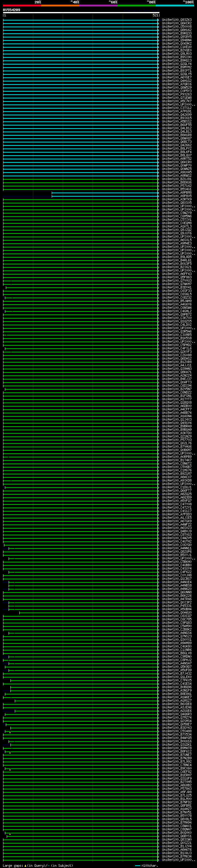This screenshot has height=868, width=197.
Task: Select UniRef100_Q9LM03 label
Action: [x=177, y=54]
